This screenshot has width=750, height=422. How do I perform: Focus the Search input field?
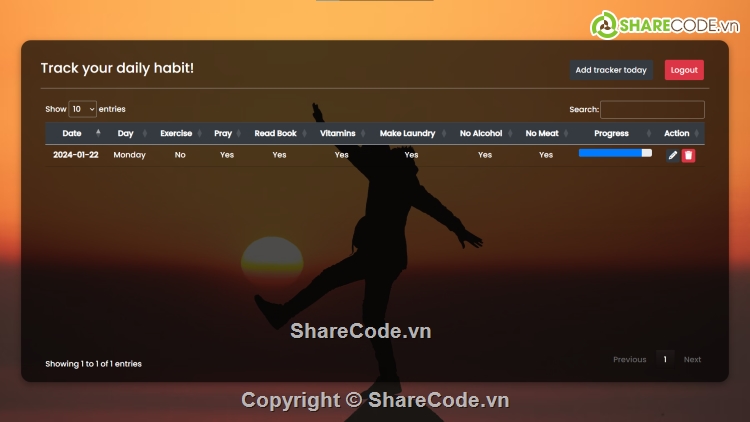pyautogui.click(x=652, y=110)
